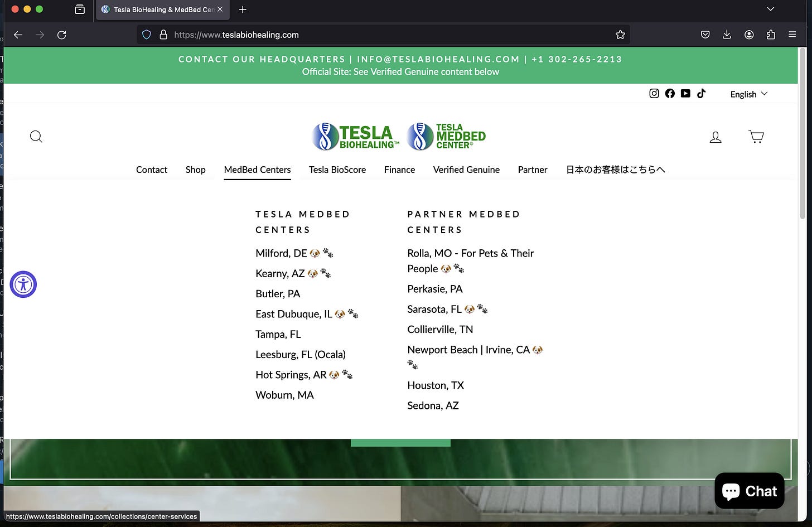Open a new browser tab
The image size is (812, 527).
243,9
